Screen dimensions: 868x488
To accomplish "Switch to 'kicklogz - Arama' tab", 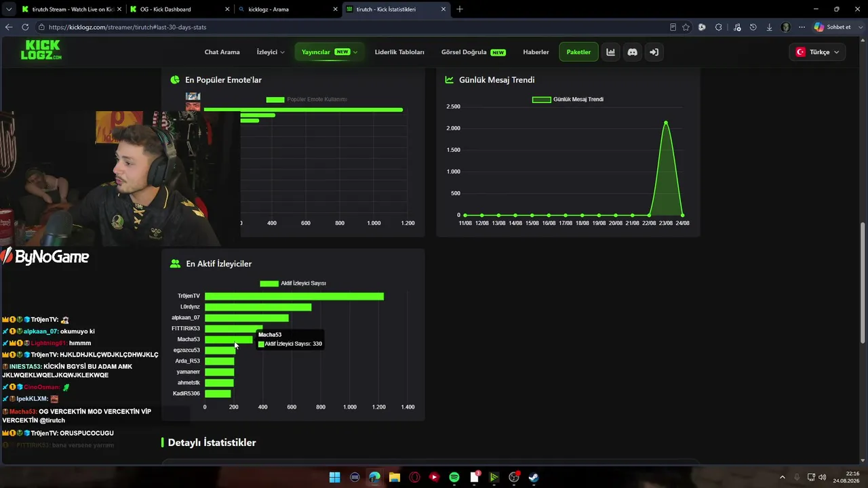I will click(x=288, y=9).
